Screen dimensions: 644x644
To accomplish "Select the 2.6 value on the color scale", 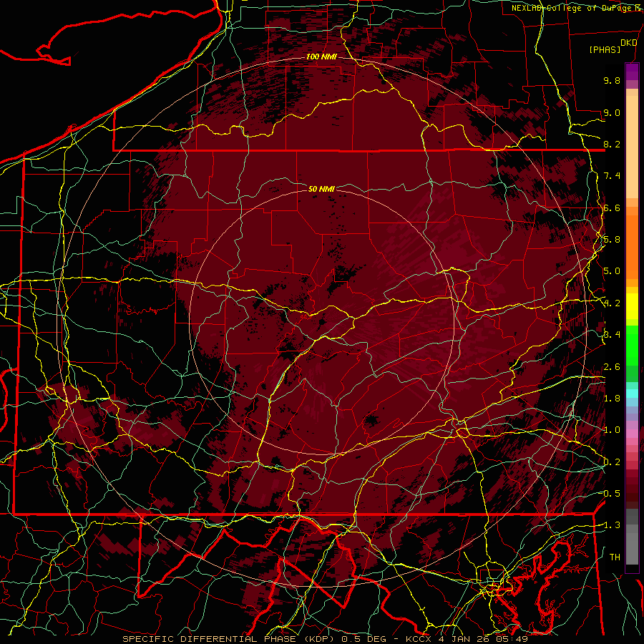I will [x=612, y=367].
